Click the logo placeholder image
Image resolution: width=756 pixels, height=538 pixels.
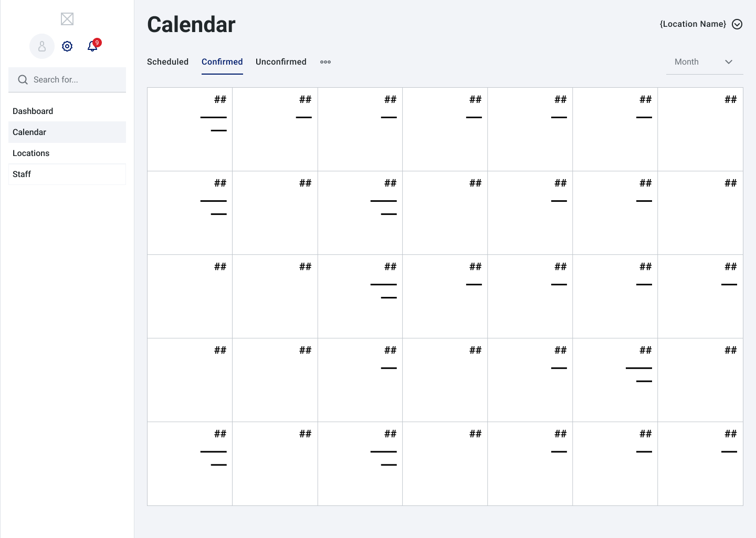(x=67, y=19)
